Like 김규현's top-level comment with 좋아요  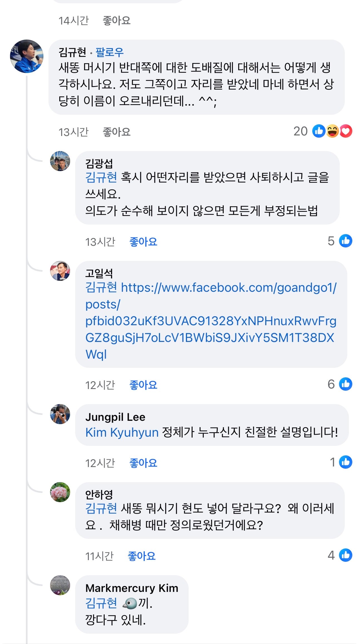pyautogui.click(x=117, y=132)
